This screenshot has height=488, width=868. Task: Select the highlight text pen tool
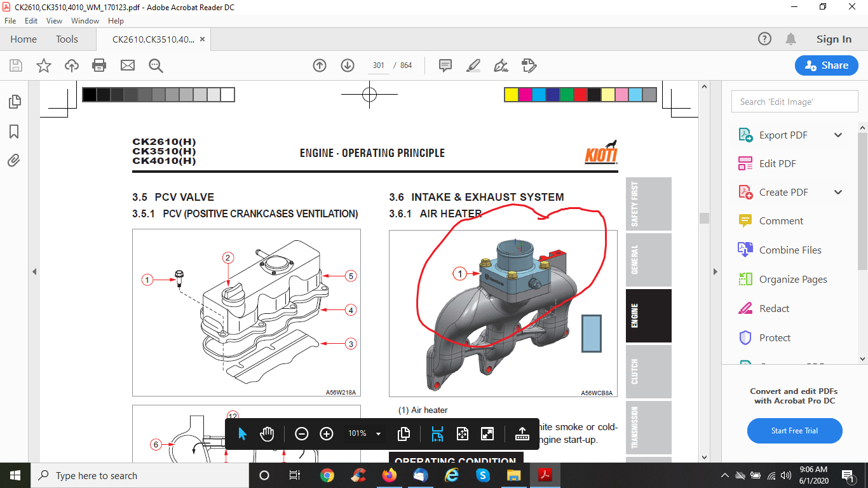[473, 65]
